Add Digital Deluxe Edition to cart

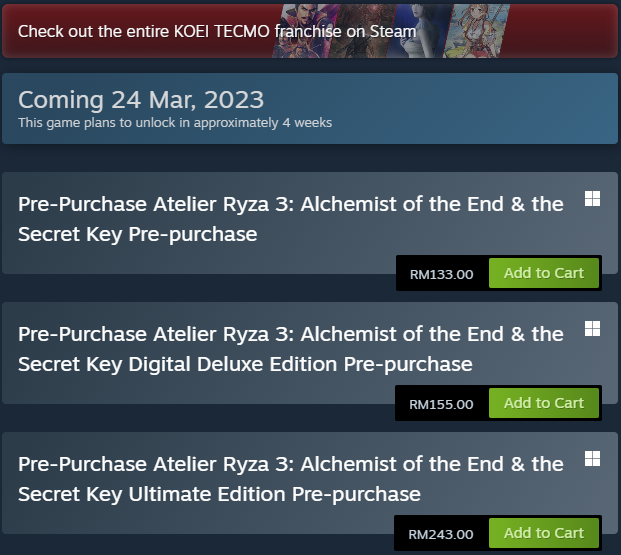coord(543,403)
